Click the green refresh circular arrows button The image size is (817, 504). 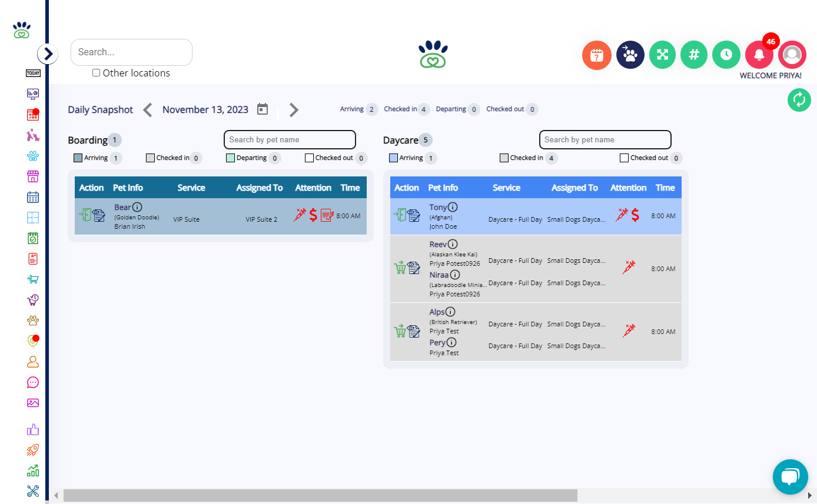click(799, 99)
